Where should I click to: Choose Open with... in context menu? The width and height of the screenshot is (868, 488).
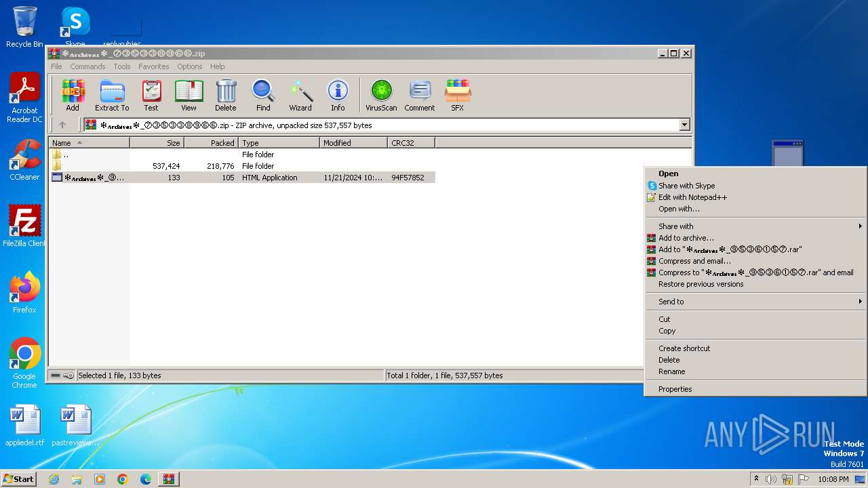point(755,209)
